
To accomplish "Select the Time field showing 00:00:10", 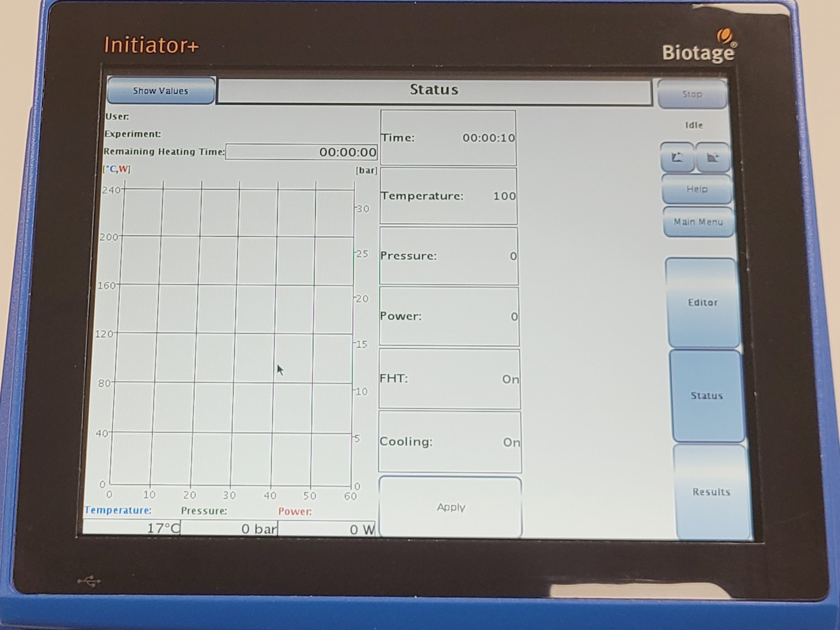I will click(448, 138).
